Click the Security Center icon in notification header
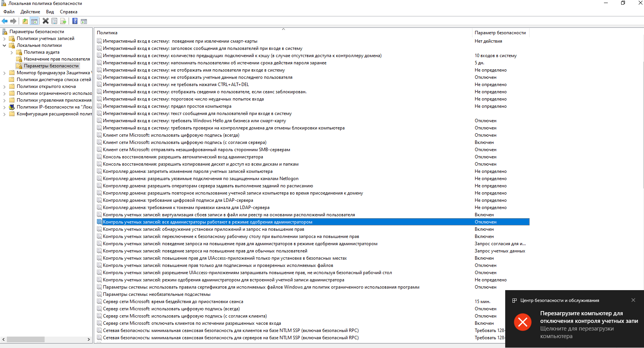Image resolution: width=644 pixels, height=348 pixels. coord(514,300)
